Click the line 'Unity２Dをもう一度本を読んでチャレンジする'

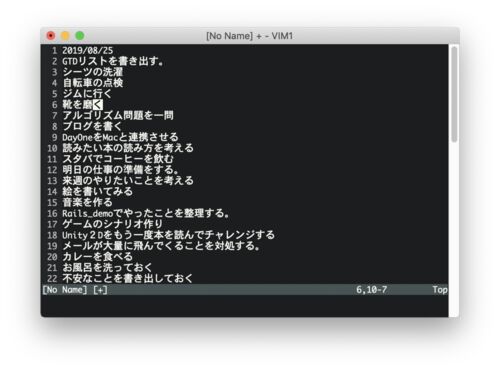coord(168,235)
